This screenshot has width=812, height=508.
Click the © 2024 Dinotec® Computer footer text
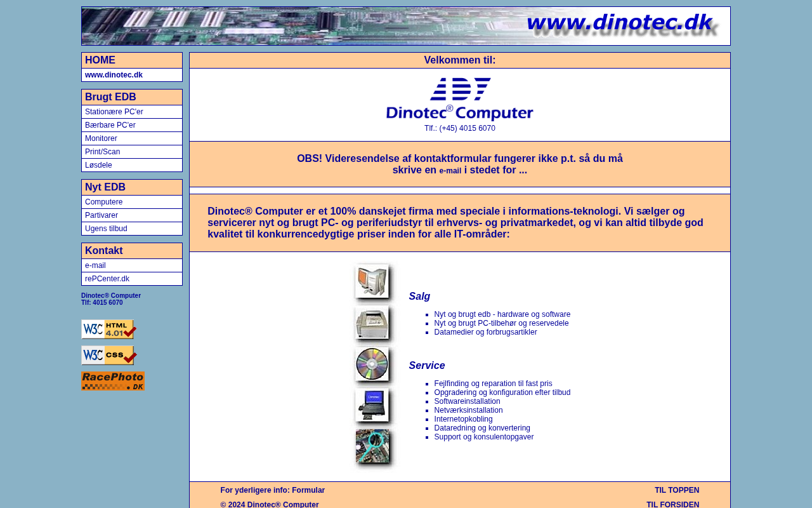coord(270,504)
